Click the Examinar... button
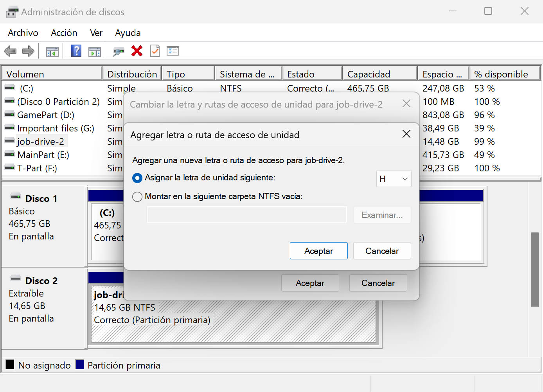 [382, 215]
